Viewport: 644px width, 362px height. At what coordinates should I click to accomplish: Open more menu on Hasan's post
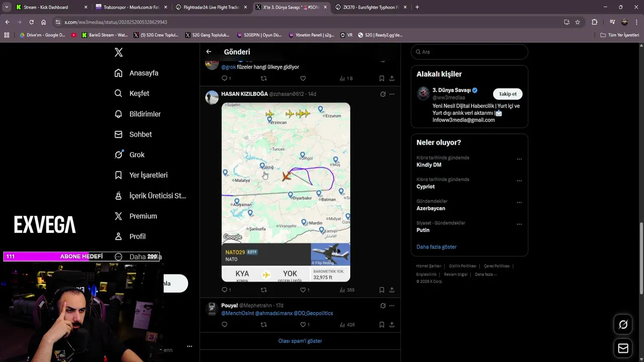click(392, 94)
